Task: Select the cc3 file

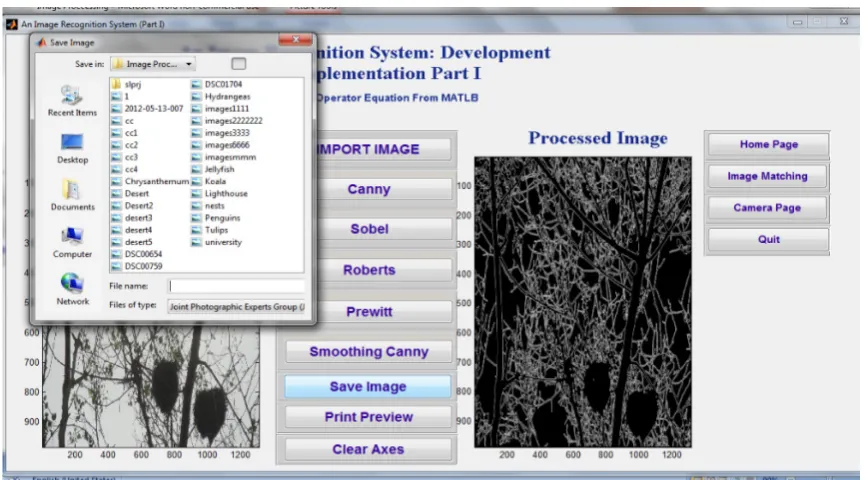Action: click(125, 157)
